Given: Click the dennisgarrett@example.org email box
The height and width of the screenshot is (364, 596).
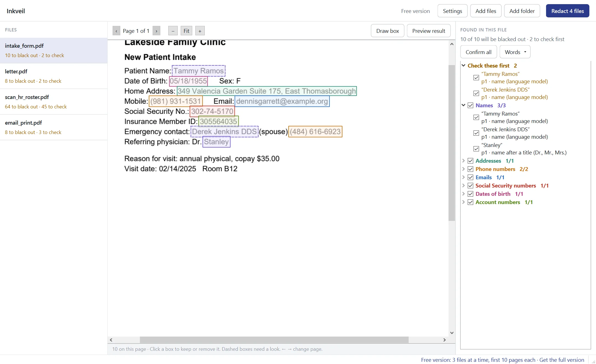Looking at the screenshot, I should tap(282, 101).
